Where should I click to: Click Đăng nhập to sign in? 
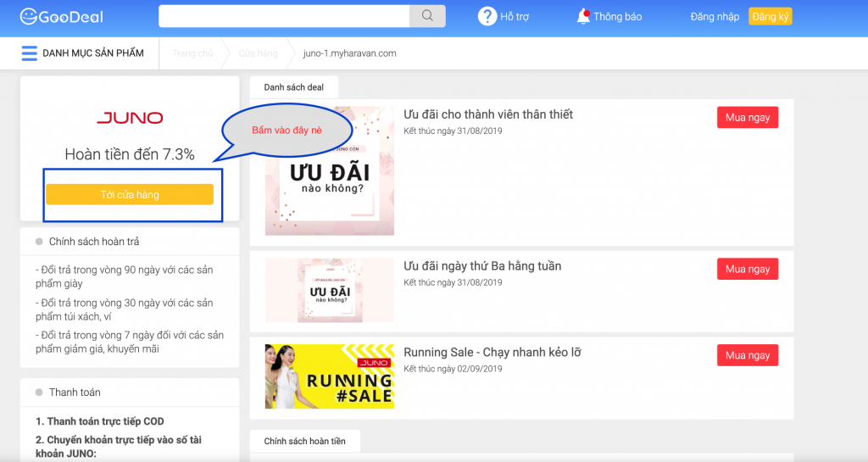point(715,17)
